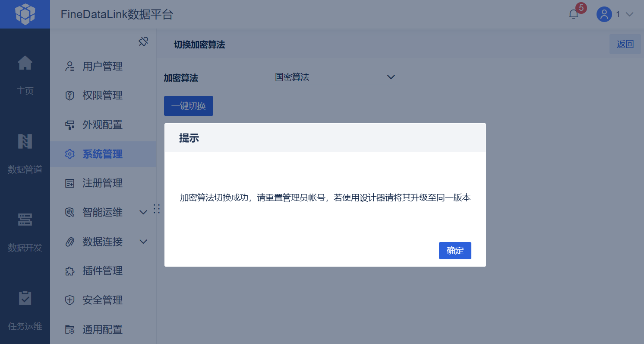
Task: Open 插件管理 menu item
Action: click(103, 271)
